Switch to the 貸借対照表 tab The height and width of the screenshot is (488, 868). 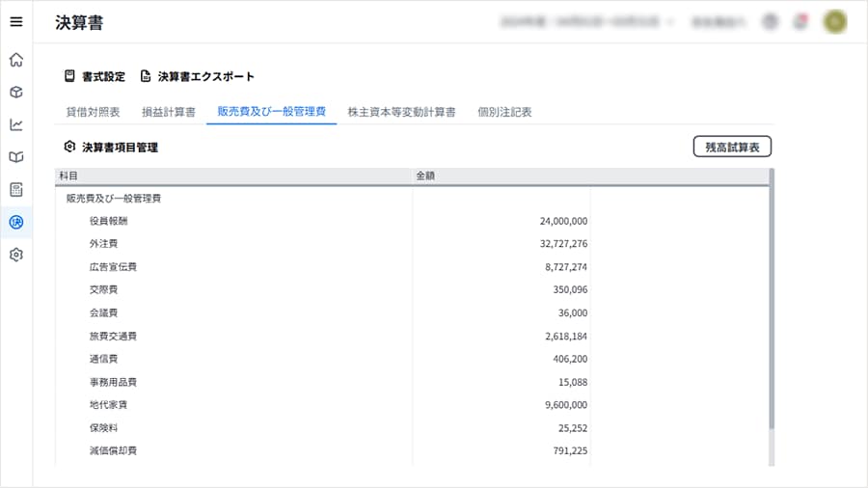coord(93,112)
